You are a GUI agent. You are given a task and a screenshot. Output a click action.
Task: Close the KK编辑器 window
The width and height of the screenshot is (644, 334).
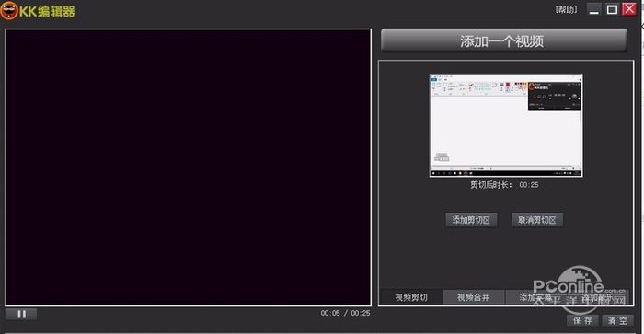(629, 8)
